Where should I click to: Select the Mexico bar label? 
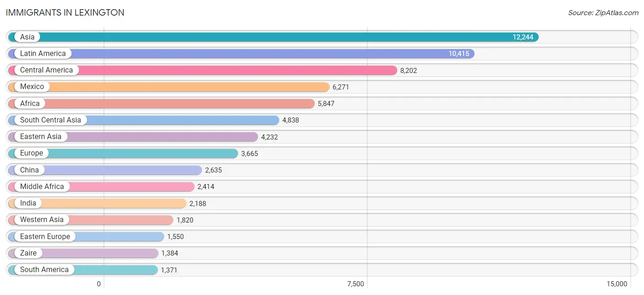[x=32, y=87]
